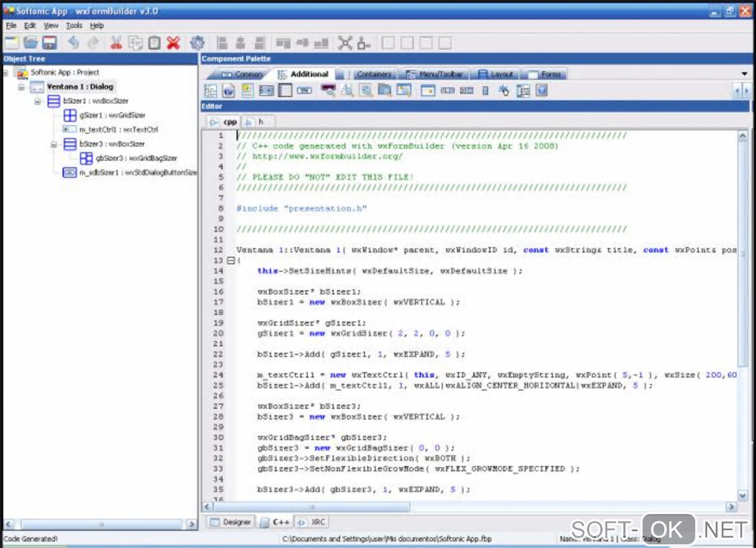
Task: Collapse code fold marker at line 13
Action: pyautogui.click(x=231, y=261)
